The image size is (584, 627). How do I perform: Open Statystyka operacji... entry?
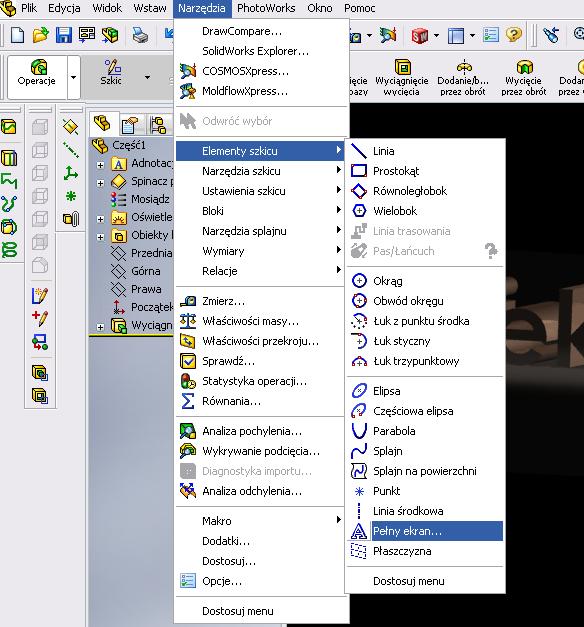[x=260, y=381]
